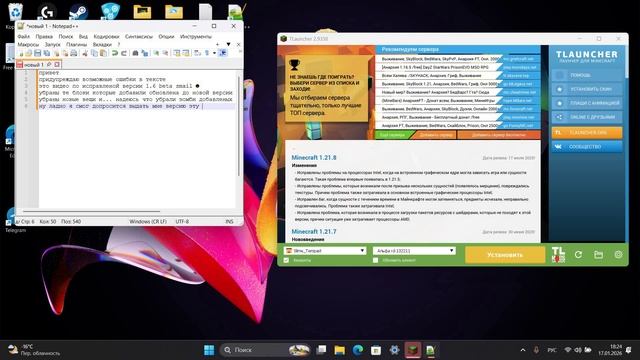
Task: Open TLauncher account selection dropdown
Action: point(325,251)
